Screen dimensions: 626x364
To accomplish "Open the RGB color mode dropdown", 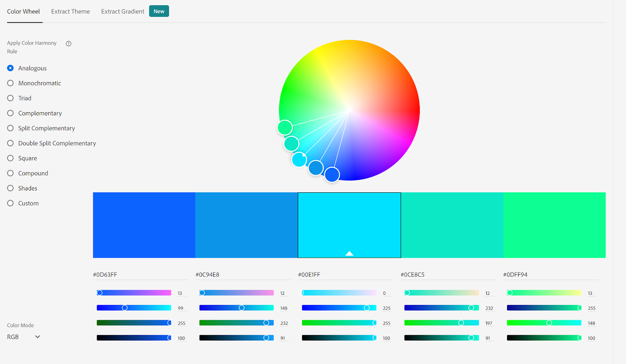I will 24,337.
